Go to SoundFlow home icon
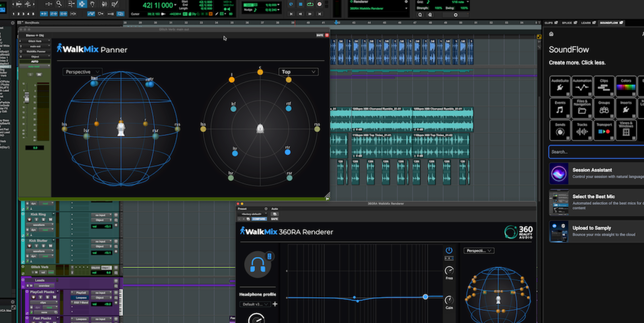This screenshot has width=644, height=323. tap(551, 34)
